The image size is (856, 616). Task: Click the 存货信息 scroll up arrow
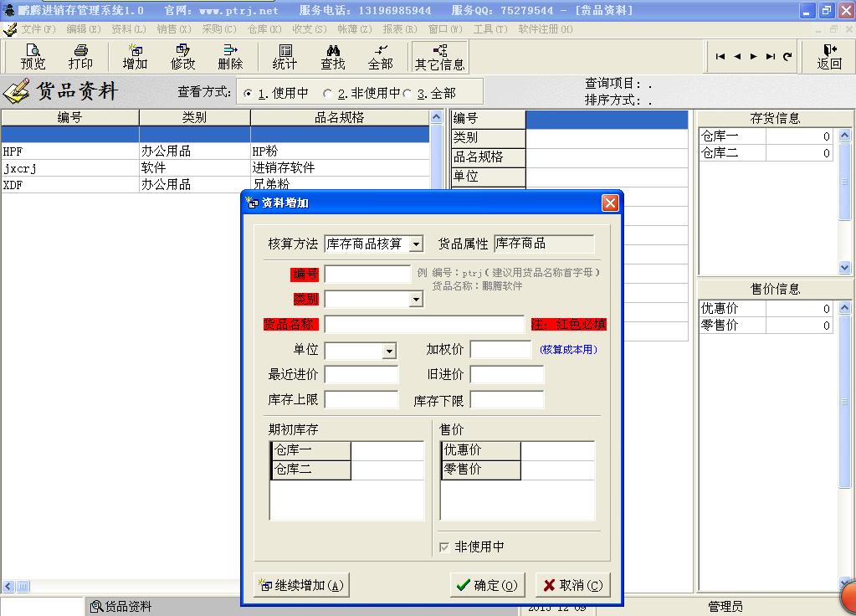tap(844, 135)
